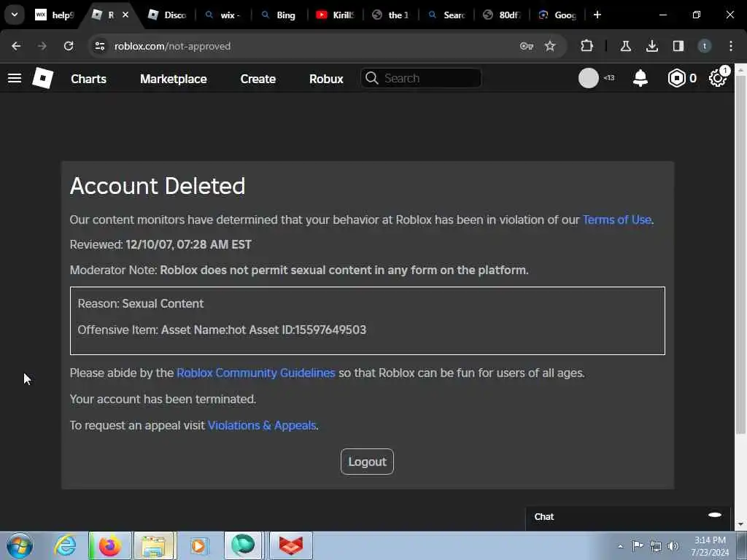Viewport: 747px width, 560px height.
Task: Open the Terms of Use link
Action: 616,219
